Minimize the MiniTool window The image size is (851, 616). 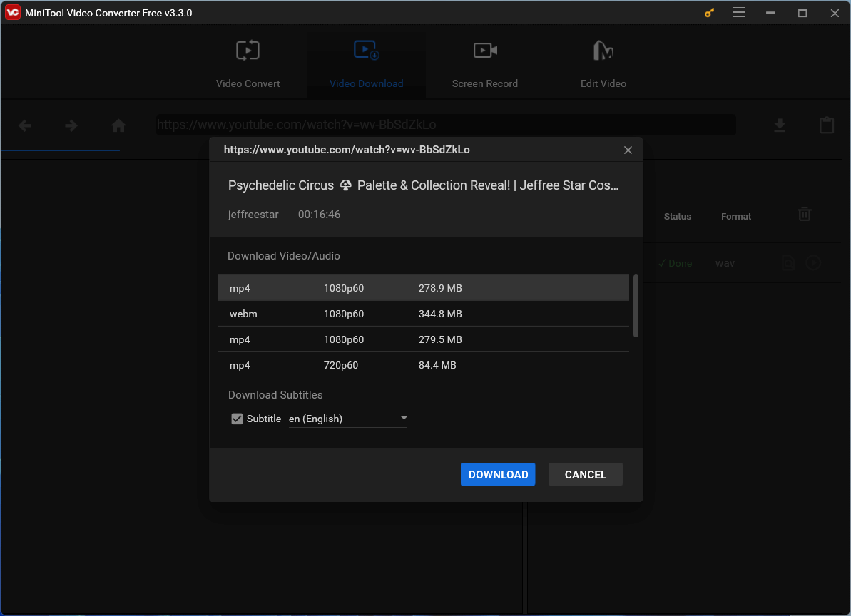pyautogui.click(x=770, y=13)
